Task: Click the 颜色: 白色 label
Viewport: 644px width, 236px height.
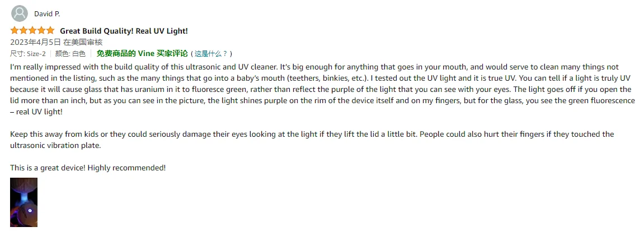Action: pyautogui.click(x=70, y=54)
